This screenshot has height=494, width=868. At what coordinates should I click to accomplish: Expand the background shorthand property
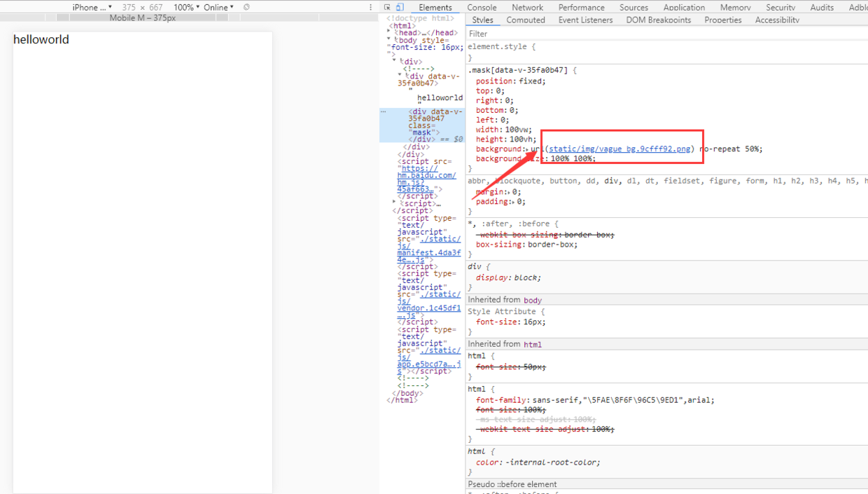[526, 149]
